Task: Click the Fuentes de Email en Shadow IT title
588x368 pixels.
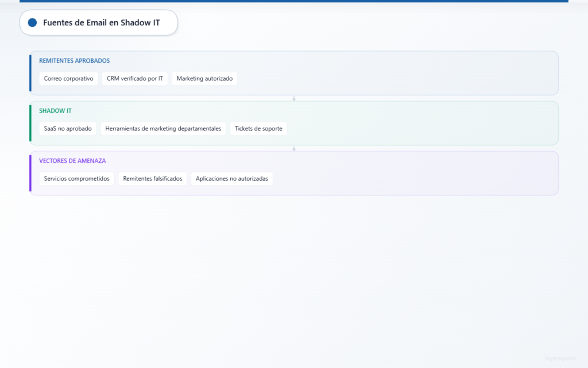Action: (x=101, y=22)
